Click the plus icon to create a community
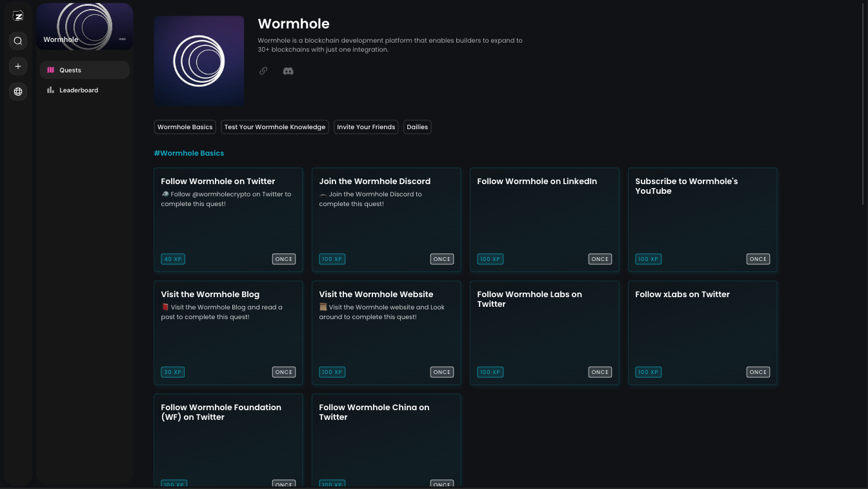 (17, 66)
